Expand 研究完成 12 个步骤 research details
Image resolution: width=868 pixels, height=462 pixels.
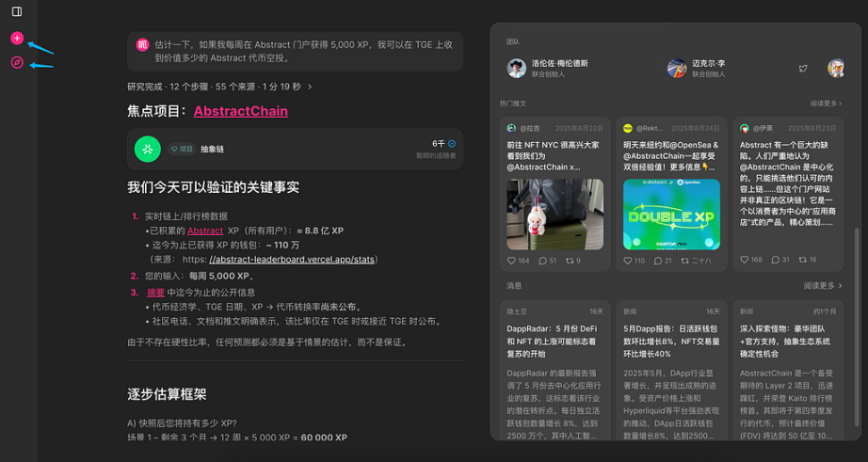(219, 87)
